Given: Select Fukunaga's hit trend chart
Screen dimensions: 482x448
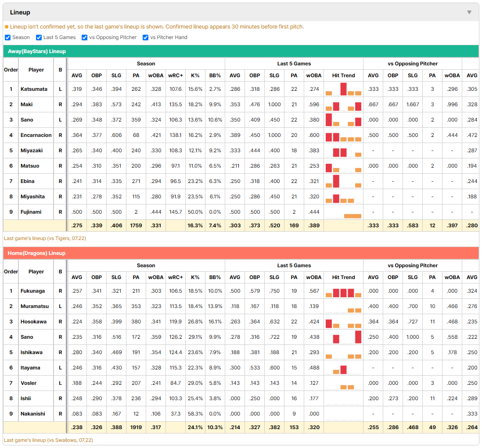Looking at the screenshot, I should click(343, 291).
